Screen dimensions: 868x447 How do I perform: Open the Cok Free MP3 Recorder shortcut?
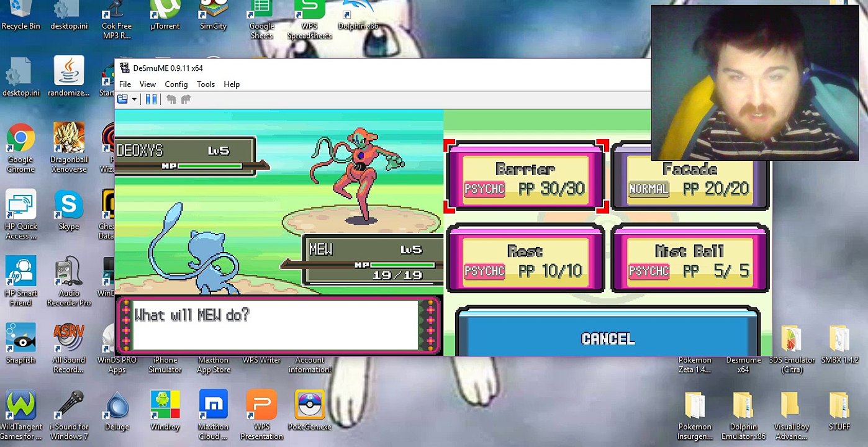coord(117,20)
